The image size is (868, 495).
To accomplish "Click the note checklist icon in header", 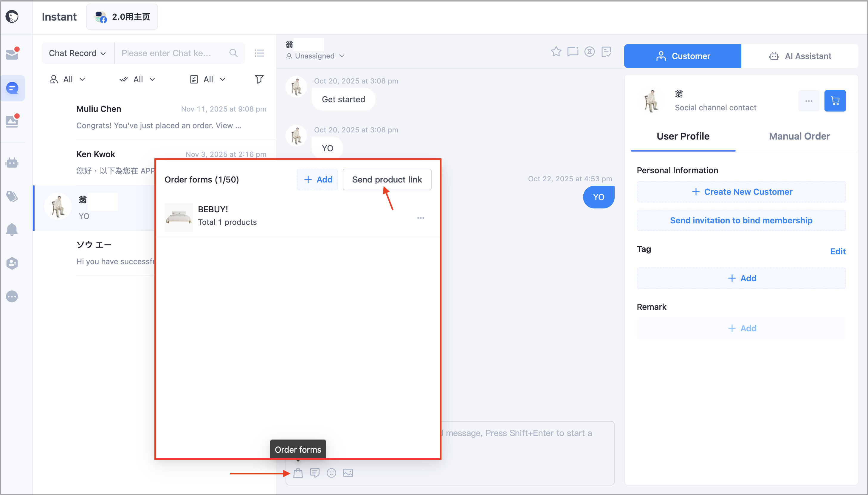I will click(606, 52).
